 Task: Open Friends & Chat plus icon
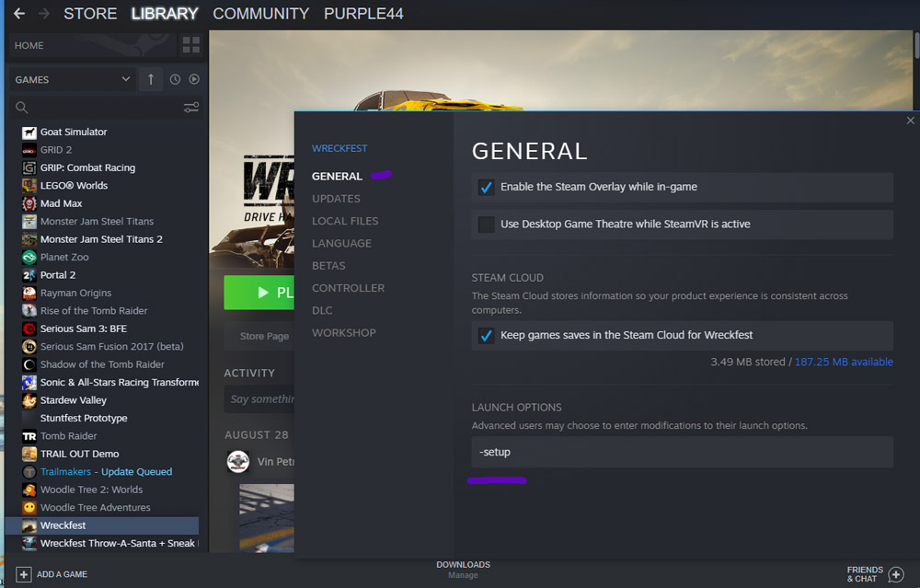click(x=896, y=574)
